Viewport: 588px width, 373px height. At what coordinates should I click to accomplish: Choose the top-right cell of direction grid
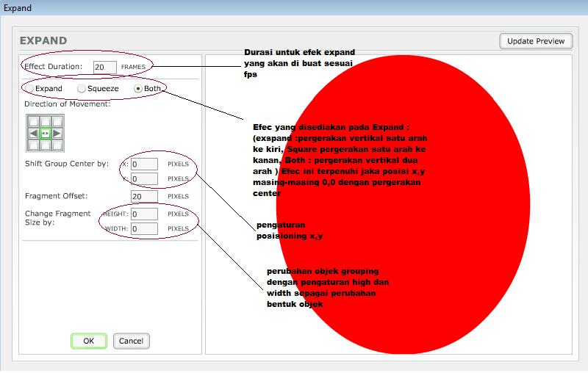tap(57, 121)
